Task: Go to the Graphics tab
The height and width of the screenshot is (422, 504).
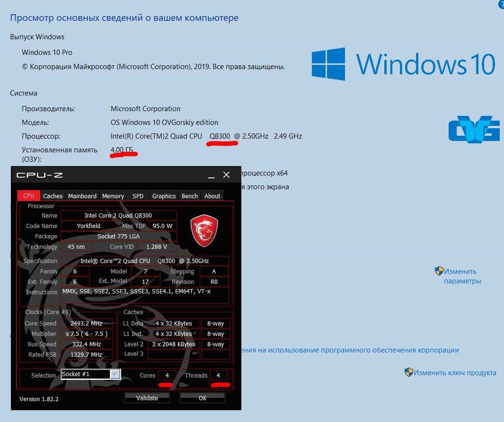Action: [x=164, y=196]
